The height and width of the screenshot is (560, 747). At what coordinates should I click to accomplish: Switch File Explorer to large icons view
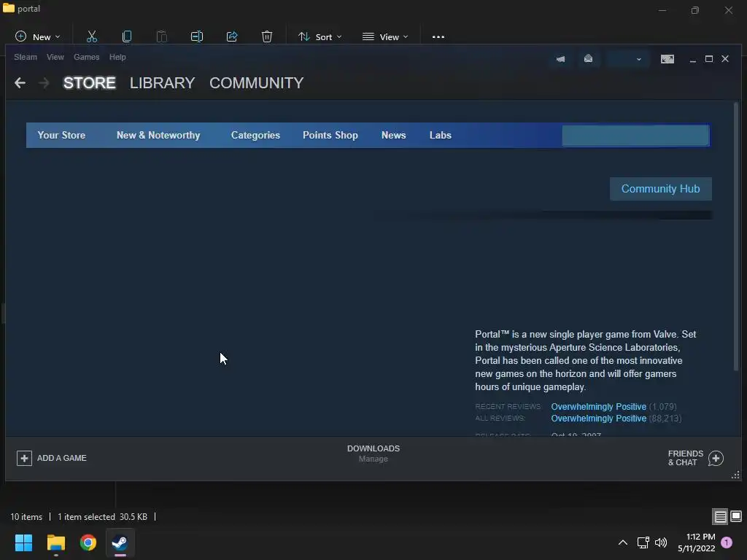pos(736,516)
